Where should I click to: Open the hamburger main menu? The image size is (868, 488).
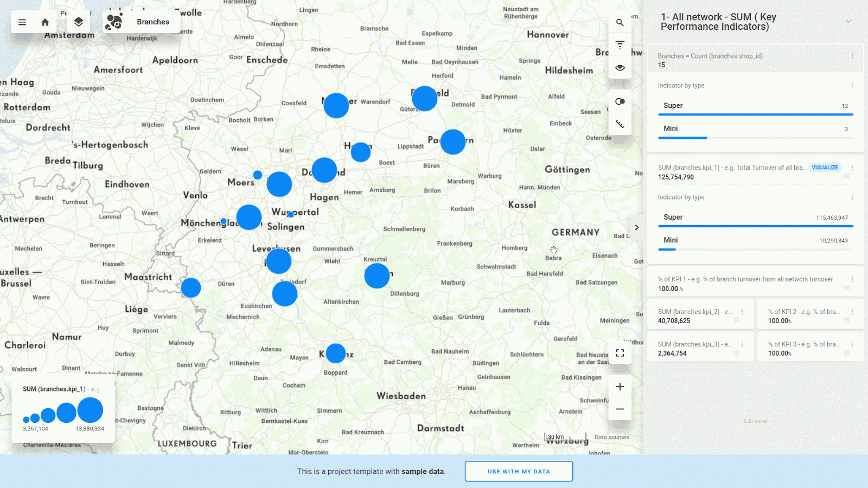[22, 22]
